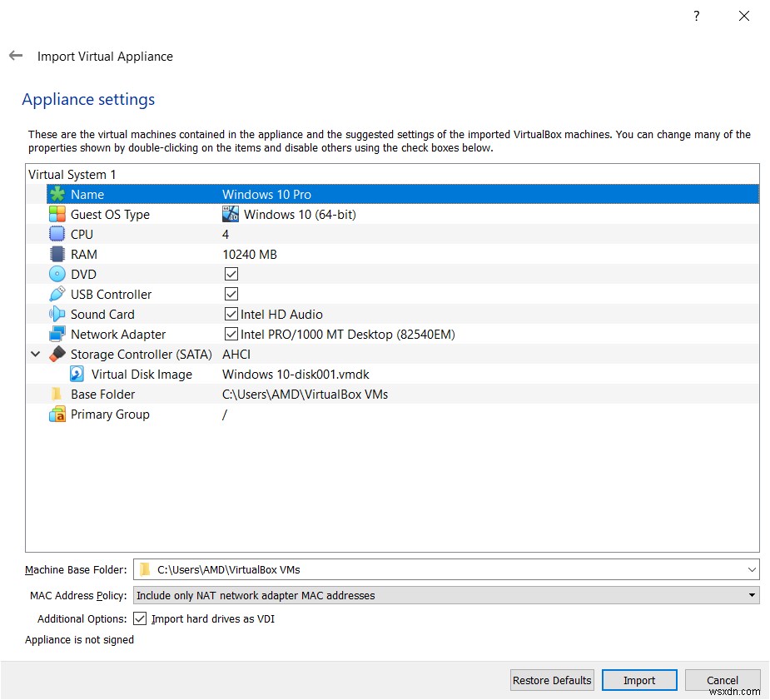770x700 pixels.
Task: Open the MAC Address Policy dropdown
Action: 753,595
